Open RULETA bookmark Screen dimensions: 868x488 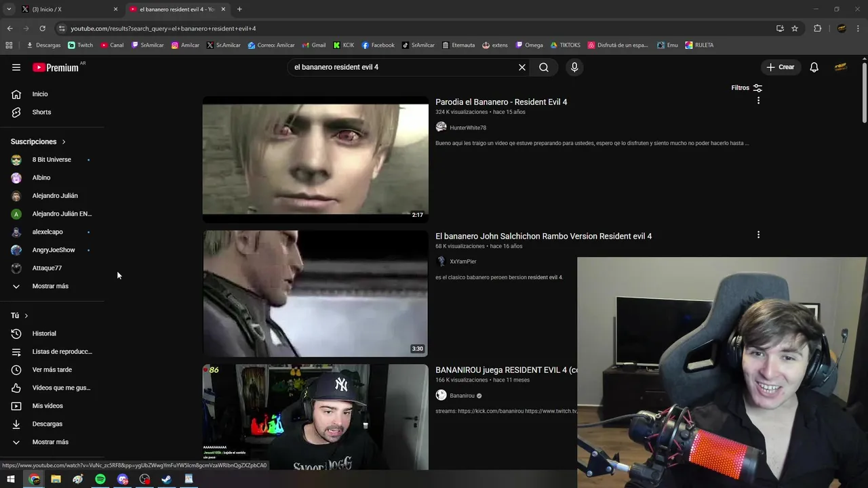pyautogui.click(x=699, y=45)
